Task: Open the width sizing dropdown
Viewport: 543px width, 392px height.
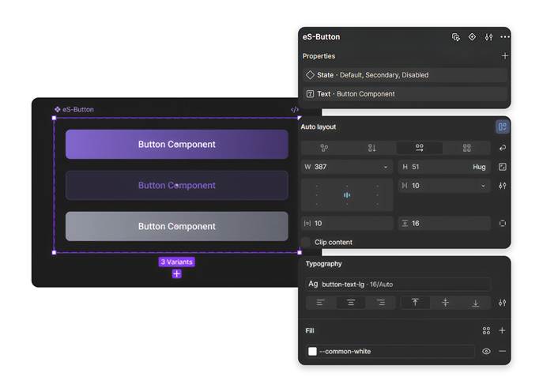Action: tap(386, 167)
